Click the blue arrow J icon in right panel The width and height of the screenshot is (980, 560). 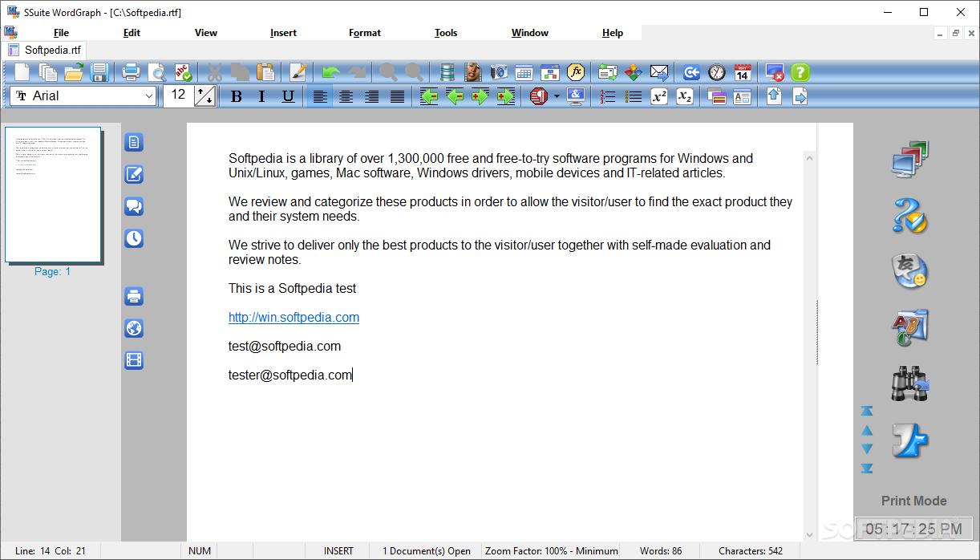point(910,440)
